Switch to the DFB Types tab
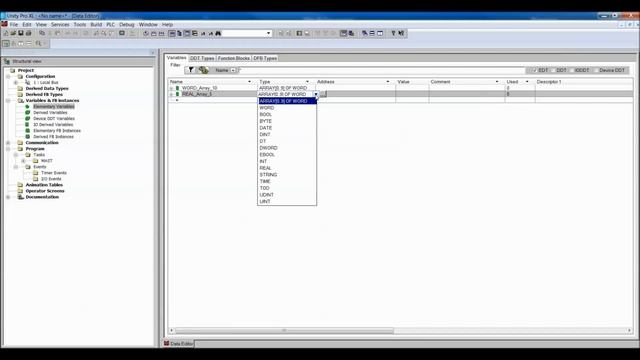Image resolution: width=640 pixels, height=360 pixels. pos(265,58)
